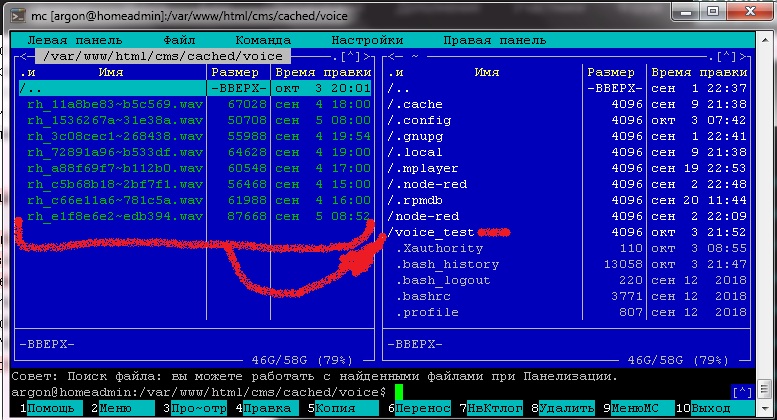Screen dimensions: 777x420
Task: Open the Настройки menu
Action: [367, 40]
